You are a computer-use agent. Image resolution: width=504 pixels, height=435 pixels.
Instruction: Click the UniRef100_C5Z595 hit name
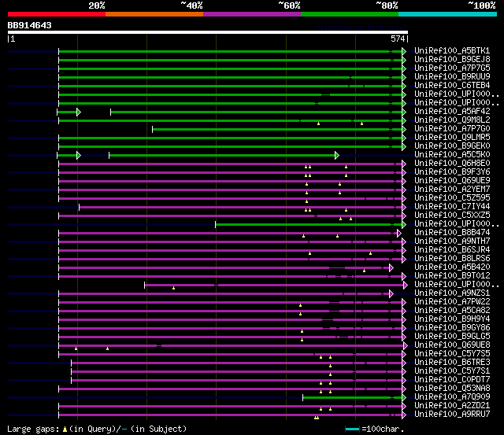tap(452, 198)
